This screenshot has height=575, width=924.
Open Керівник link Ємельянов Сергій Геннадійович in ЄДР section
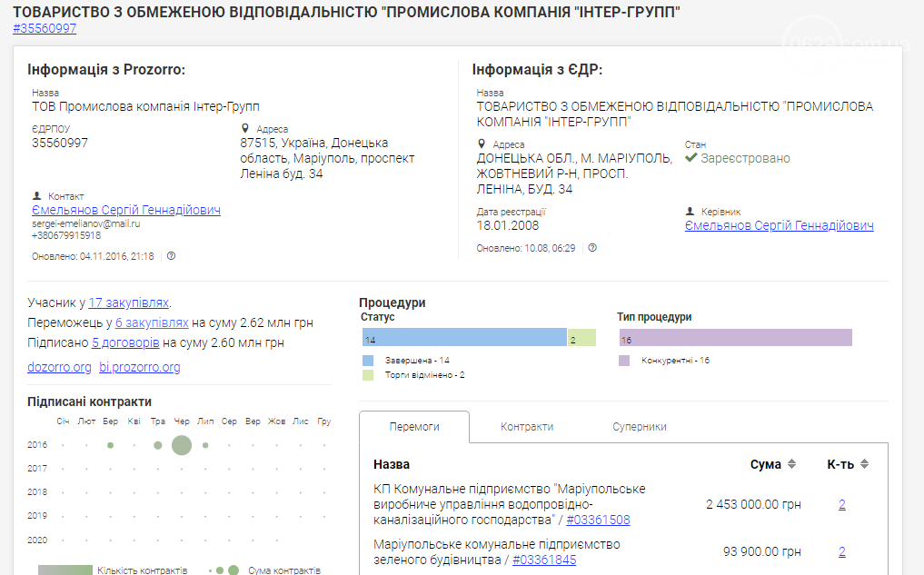[x=779, y=225]
